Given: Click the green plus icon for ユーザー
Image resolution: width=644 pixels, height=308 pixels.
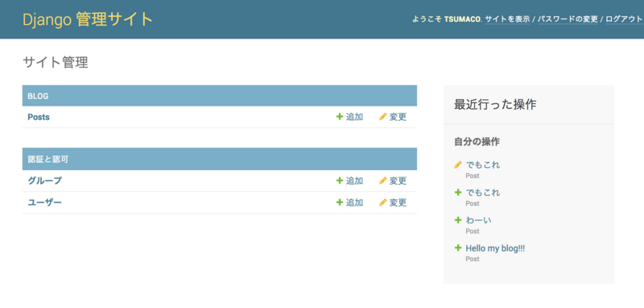Looking at the screenshot, I should [339, 202].
